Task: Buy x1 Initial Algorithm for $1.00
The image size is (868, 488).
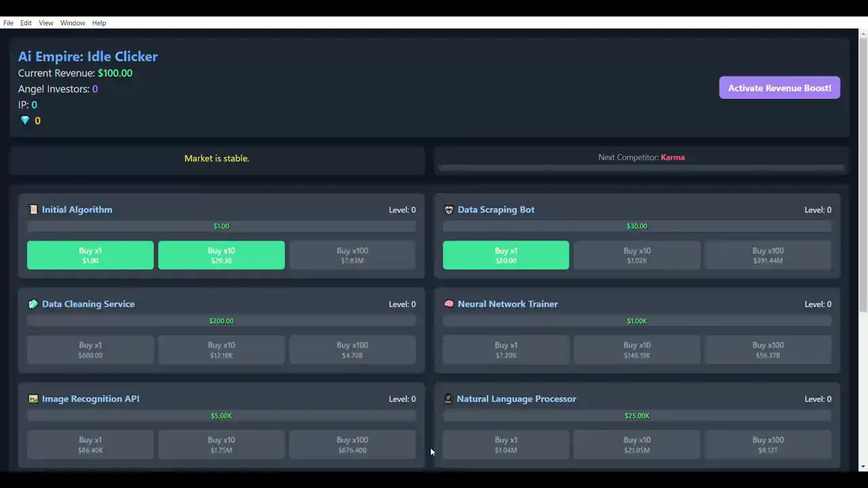Action: 90,255
